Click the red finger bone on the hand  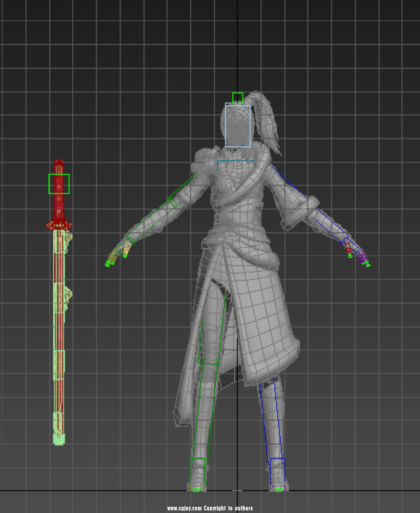pyautogui.click(x=348, y=248)
